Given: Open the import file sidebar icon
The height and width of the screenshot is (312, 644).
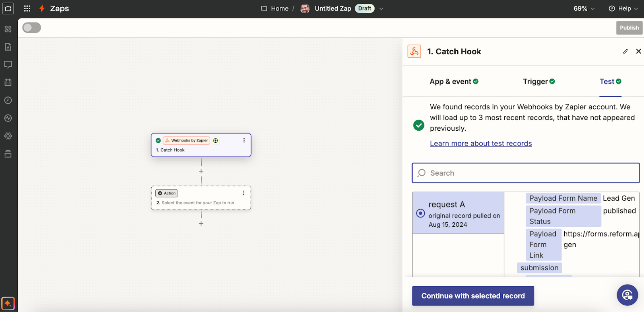Looking at the screenshot, I should (8, 47).
